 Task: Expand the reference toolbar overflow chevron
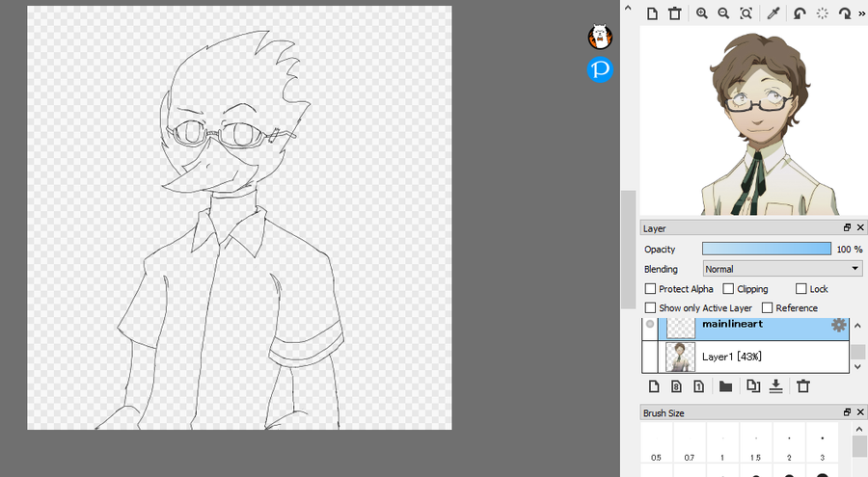862,14
